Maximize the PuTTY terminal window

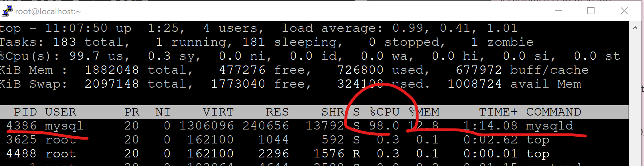coord(591,11)
